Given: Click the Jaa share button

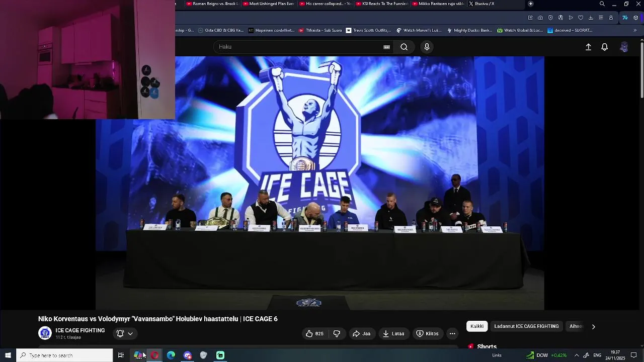Looking at the screenshot, I should pos(361,333).
